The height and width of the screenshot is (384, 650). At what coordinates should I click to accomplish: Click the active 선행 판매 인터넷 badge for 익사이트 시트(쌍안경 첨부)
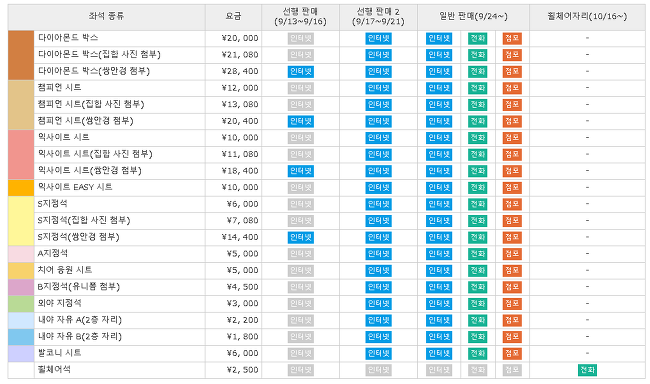[x=301, y=171]
